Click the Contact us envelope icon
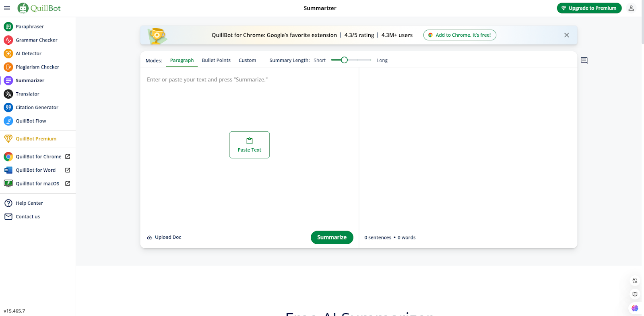This screenshot has width=644, height=316. pos(8,216)
